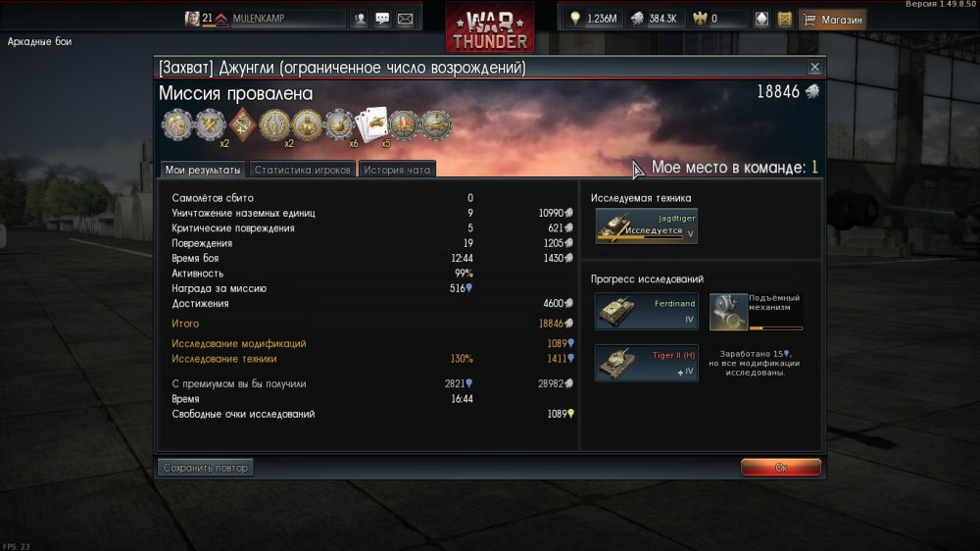The height and width of the screenshot is (551, 980).
Task: Click the white emblem icon beside golden eagles
Action: pos(761,20)
